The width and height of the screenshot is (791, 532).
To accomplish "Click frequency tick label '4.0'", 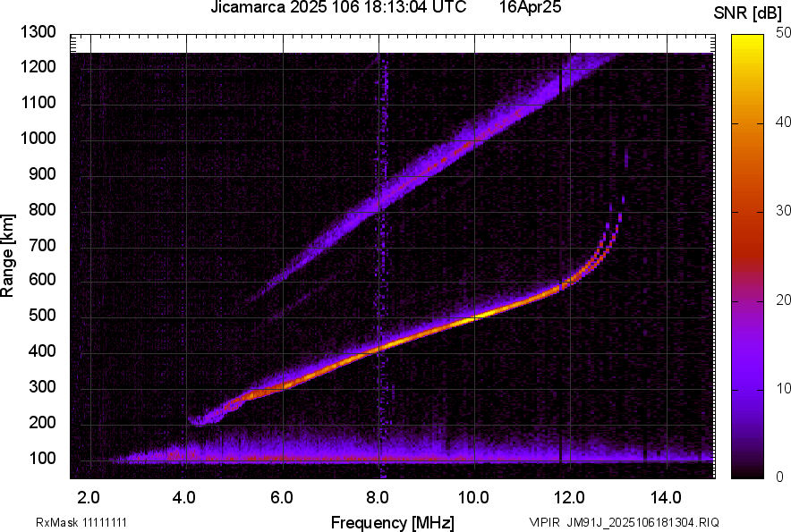I will [184, 498].
